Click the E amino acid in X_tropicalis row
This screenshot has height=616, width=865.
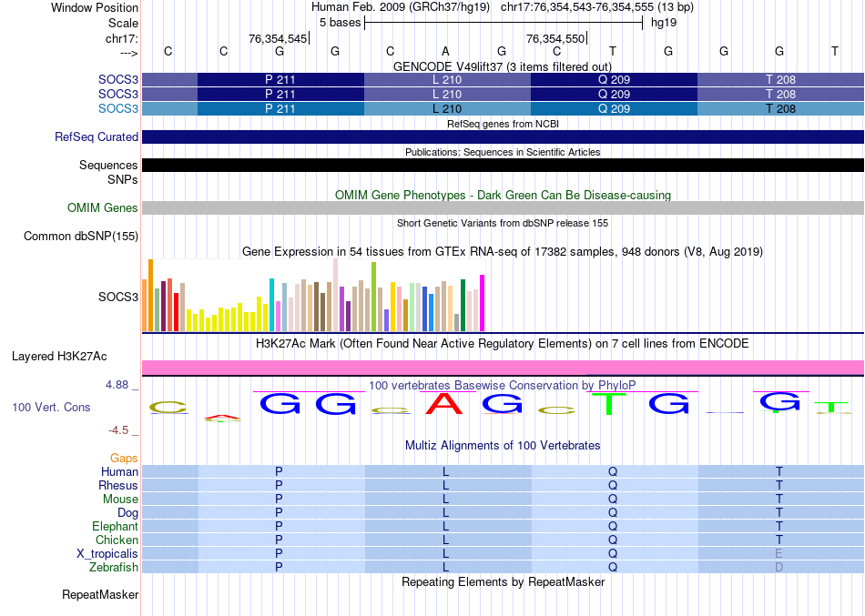click(778, 554)
